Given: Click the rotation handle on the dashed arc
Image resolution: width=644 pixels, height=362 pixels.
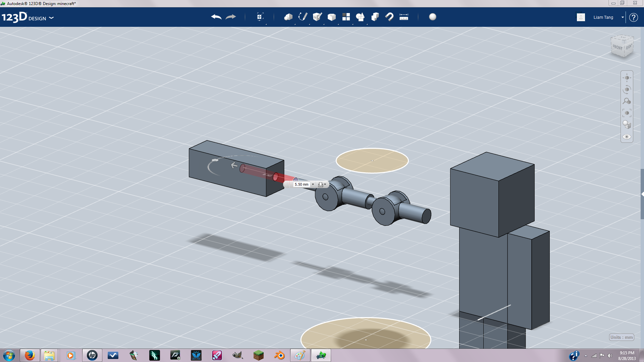Looking at the screenshot, I should pyautogui.click(x=215, y=160).
